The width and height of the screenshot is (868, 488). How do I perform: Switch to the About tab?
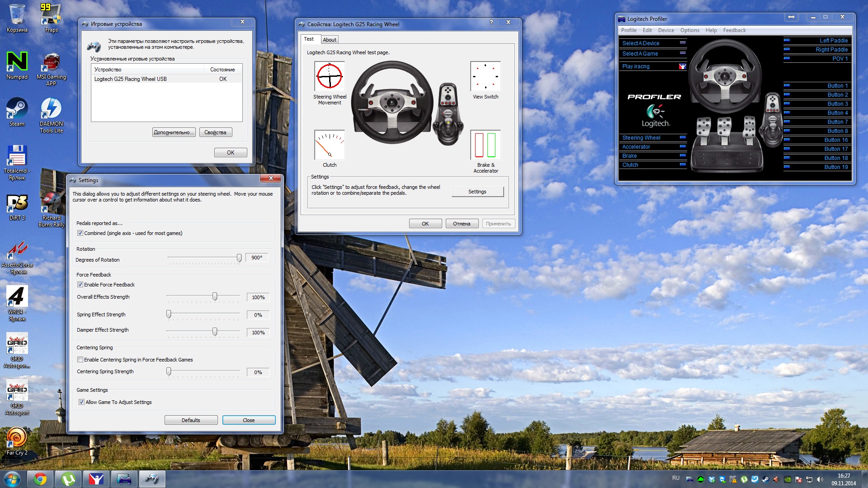coord(330,40)
